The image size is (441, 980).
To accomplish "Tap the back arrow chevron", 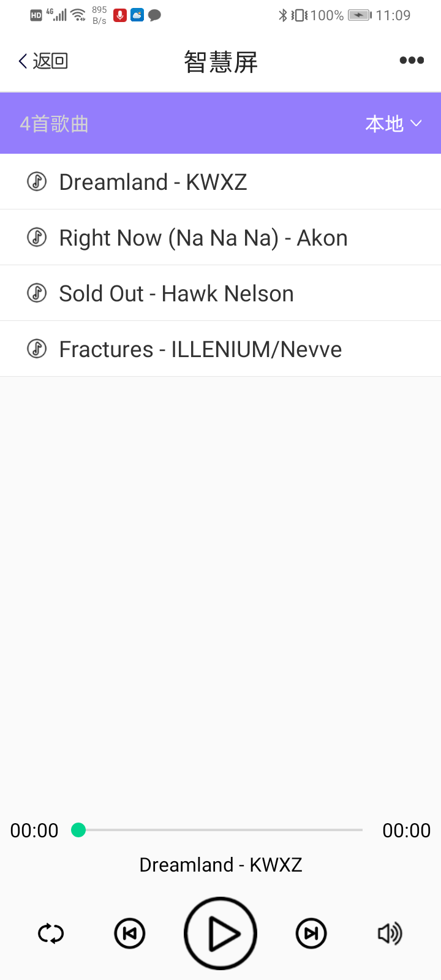I will (23, 61).
